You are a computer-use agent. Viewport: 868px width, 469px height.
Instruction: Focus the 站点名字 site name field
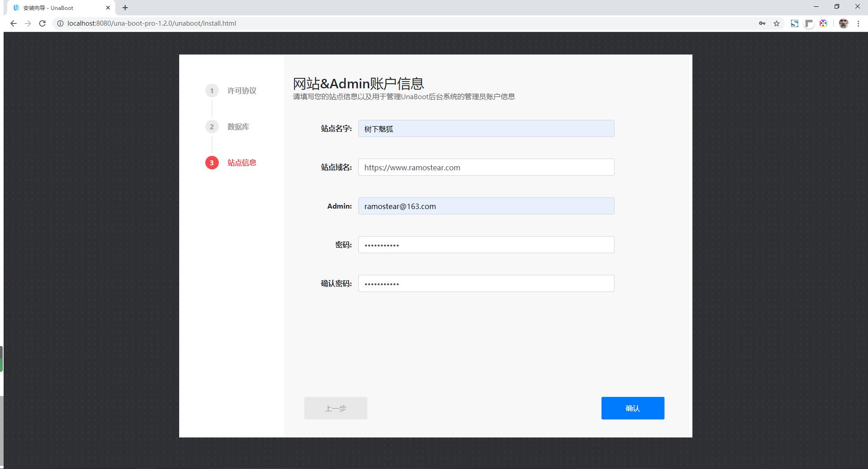click(x=486, y=128)
